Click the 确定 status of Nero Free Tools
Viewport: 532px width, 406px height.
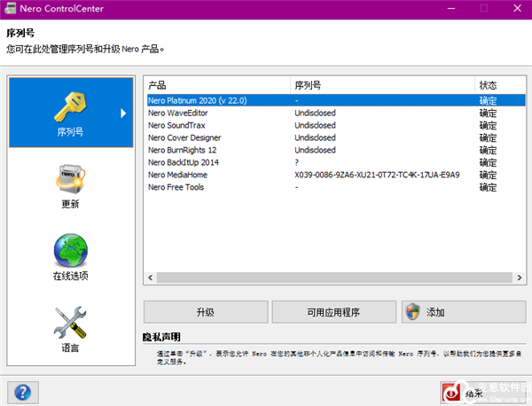(488, 187)
